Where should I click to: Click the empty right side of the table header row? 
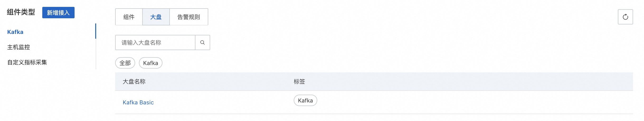tap(475, 82)
